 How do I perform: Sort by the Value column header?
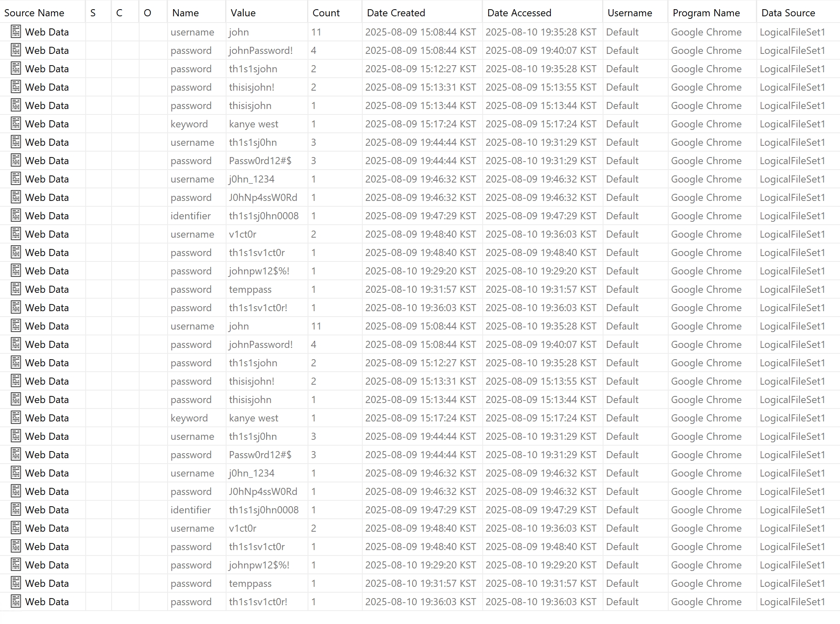pos(243,13)
